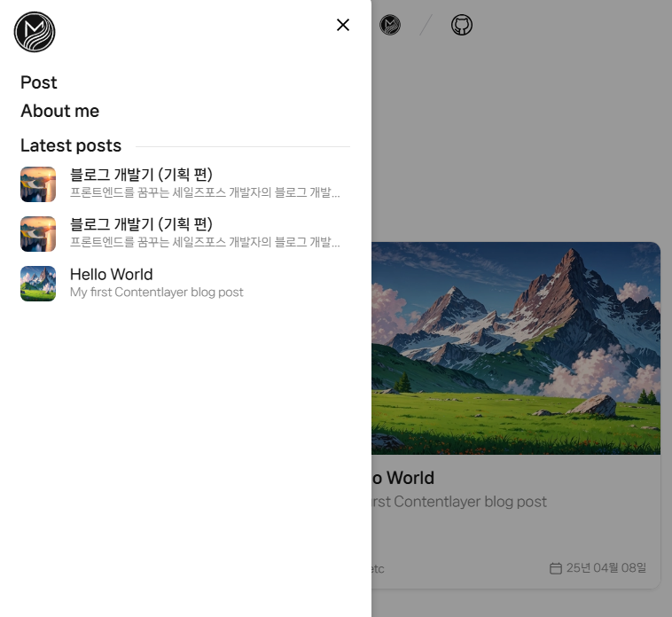
Task: Click the World card title in the background page
Action: [x=403, y=478]
